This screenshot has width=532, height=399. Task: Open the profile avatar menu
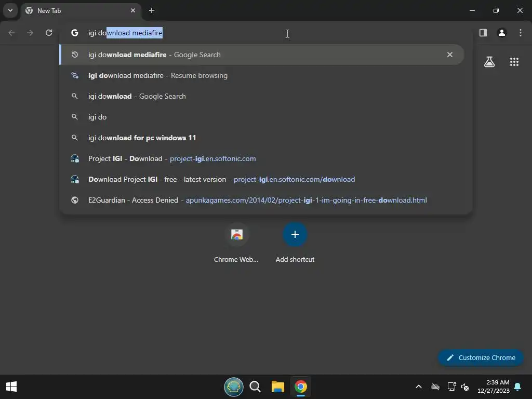(x=502, y=33)
